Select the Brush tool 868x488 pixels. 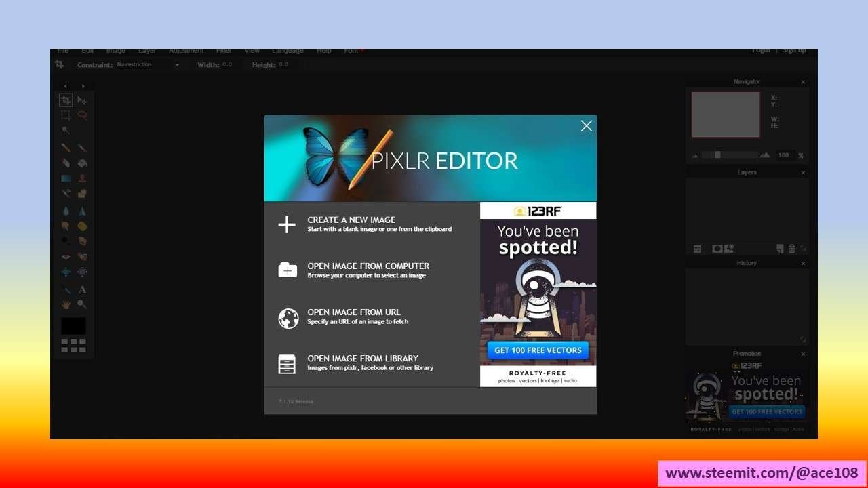click(x=82, y=147)
